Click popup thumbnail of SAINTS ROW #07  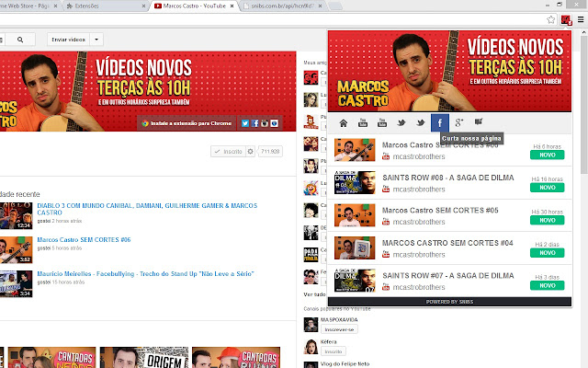355,281
